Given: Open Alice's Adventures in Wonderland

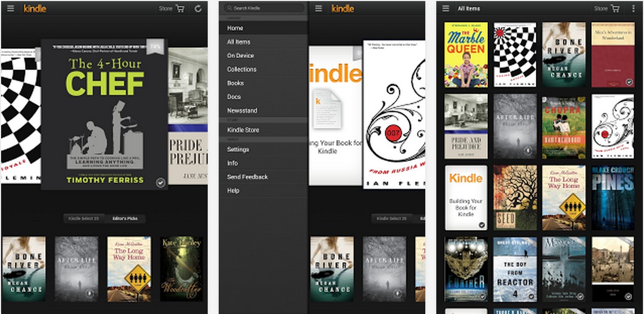Looking at the screenshot, I should point(613,54).
